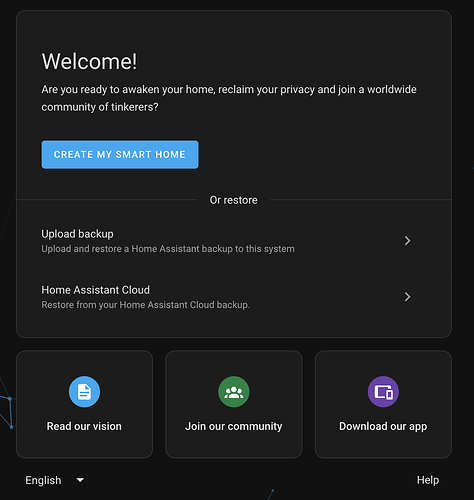
Task: Click the purple devices app icon
Action: point(383,392)
